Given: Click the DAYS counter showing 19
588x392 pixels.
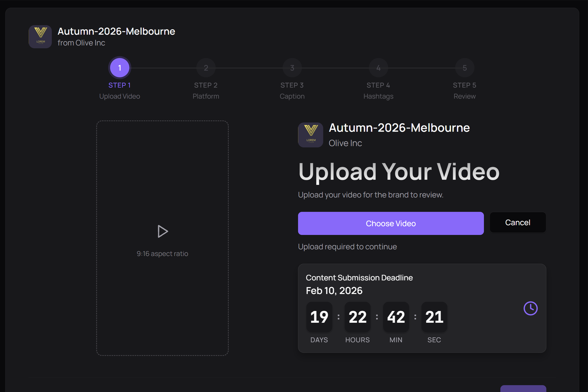Looking at the screenshot, I should 319,317.
